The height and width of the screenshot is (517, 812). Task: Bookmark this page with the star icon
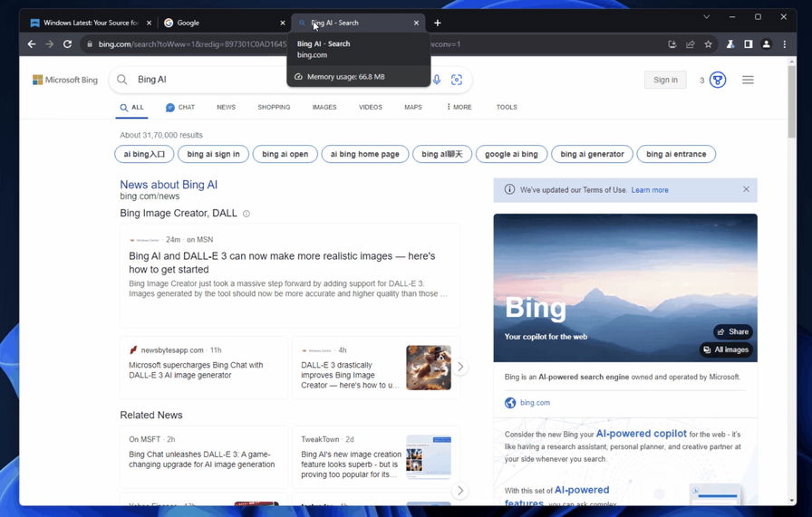pyautogui.click(x=708, y=44)
